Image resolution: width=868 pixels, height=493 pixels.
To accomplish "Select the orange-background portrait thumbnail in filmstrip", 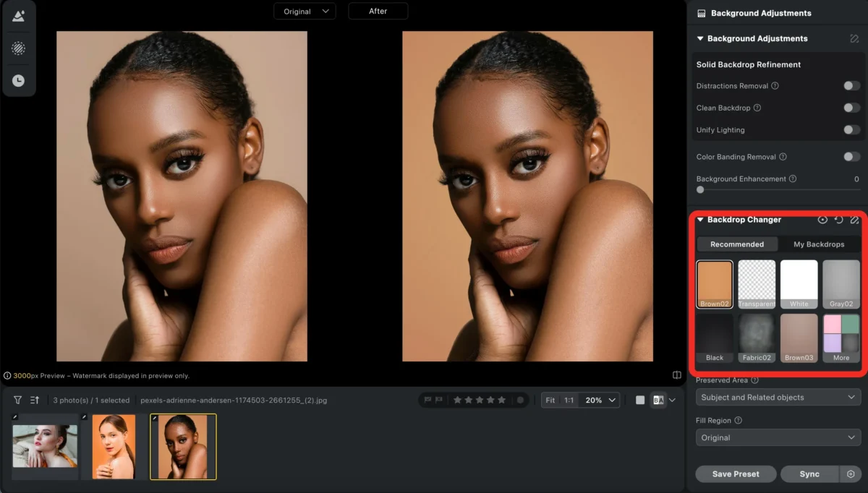I will pos(114,446).
